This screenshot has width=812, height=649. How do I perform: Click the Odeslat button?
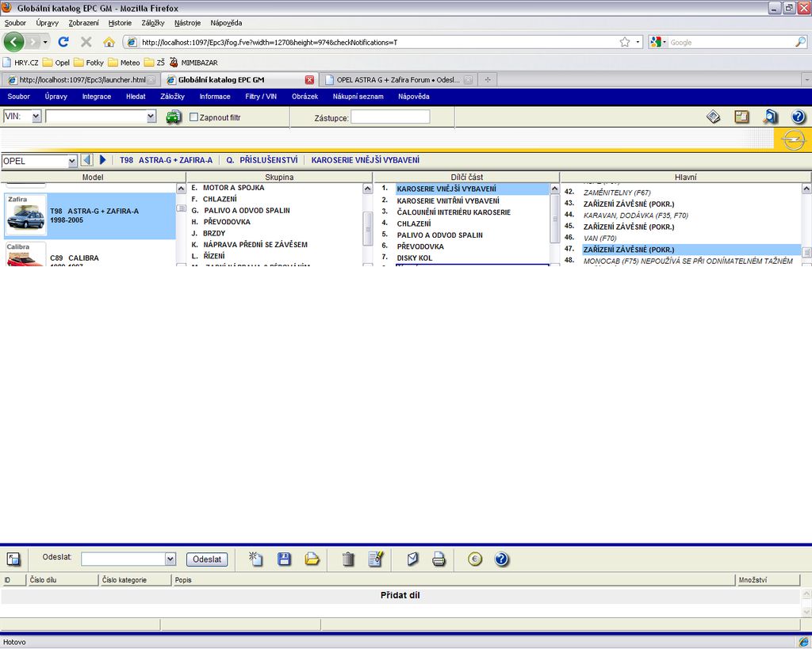pyautogui.click(x=207, y=559)
